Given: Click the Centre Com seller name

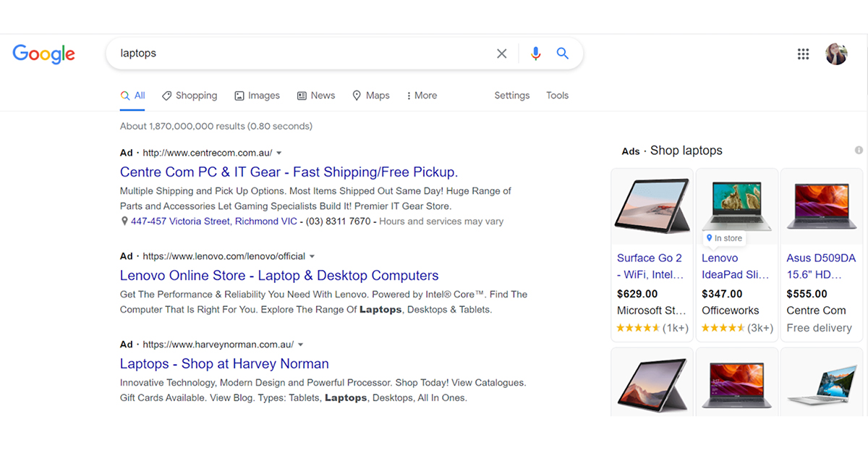Looking at the screenshot, I should tap(817, 311).
